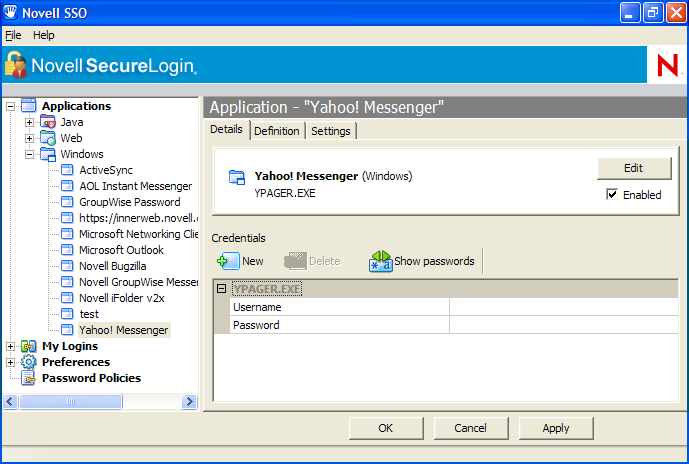The width and height of the screenshot is (689, 464).
Task: Select Novell Bugzilla in the tree
Action: click(x=112, y=266)
